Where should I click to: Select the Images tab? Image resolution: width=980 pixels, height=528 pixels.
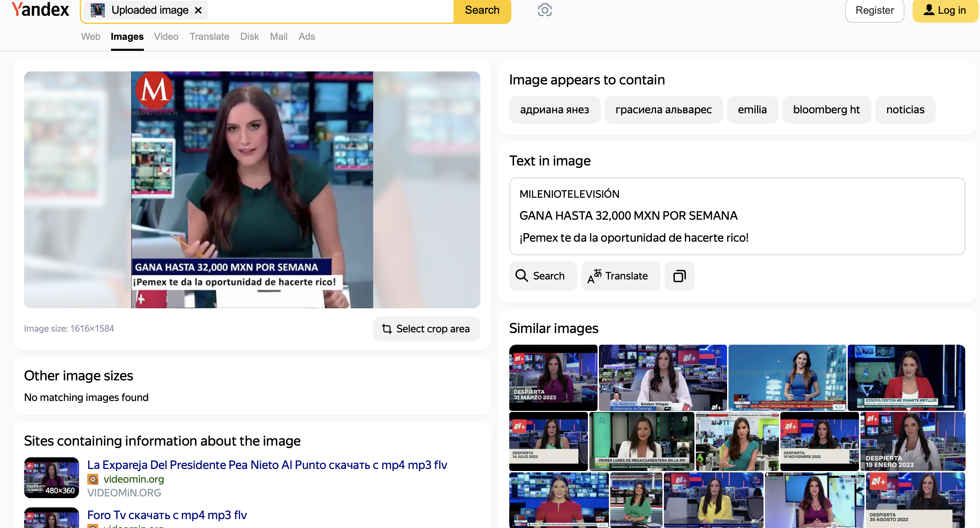[x=127, y=36]
